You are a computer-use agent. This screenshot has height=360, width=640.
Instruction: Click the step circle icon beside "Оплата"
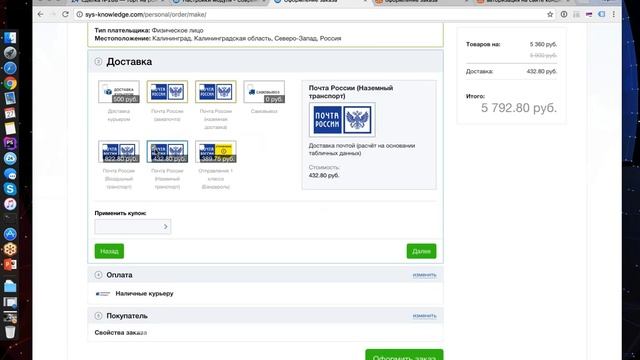pyautogui.click(x=98, y=275)
